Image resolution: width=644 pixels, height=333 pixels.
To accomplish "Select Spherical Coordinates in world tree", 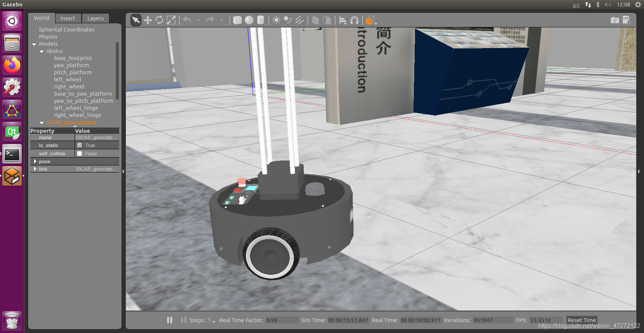I will 67,30.
